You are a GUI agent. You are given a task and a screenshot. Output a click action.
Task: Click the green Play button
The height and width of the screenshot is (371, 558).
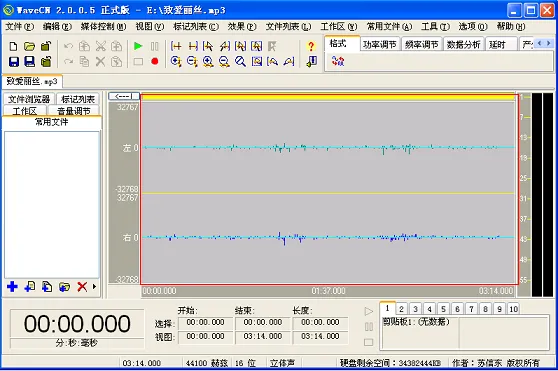[x=138, y=46]
